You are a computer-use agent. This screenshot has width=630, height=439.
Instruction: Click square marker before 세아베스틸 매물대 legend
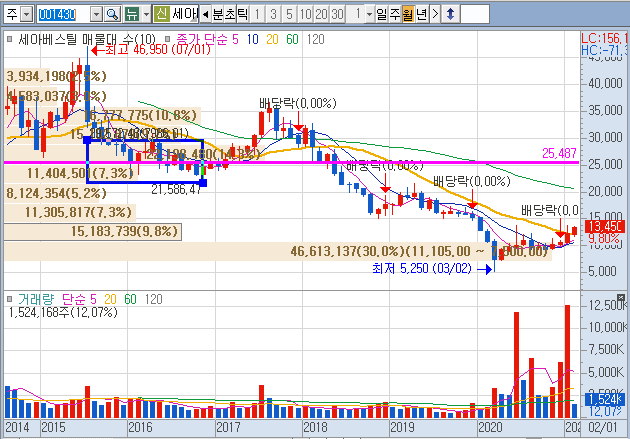click(10, 39)
